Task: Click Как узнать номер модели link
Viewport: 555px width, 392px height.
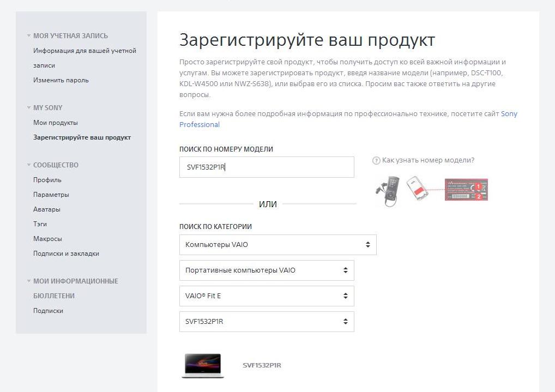Action: coord(428,160)
